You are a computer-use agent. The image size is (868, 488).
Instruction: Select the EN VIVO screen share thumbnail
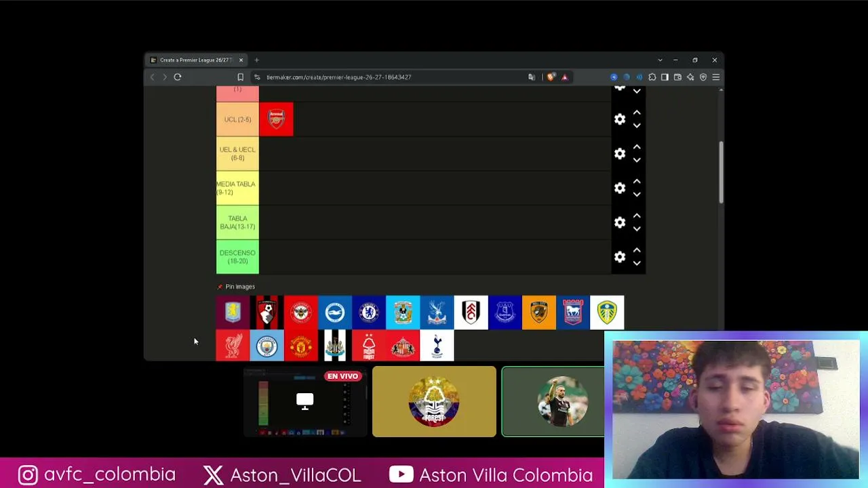pyautogui.click(x=305, y=401)
